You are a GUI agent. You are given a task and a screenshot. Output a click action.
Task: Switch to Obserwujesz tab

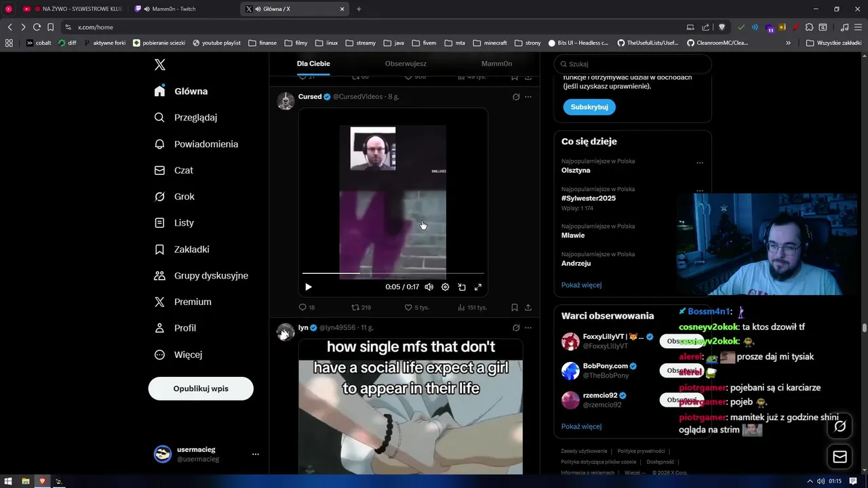click(x=406, y=64)
